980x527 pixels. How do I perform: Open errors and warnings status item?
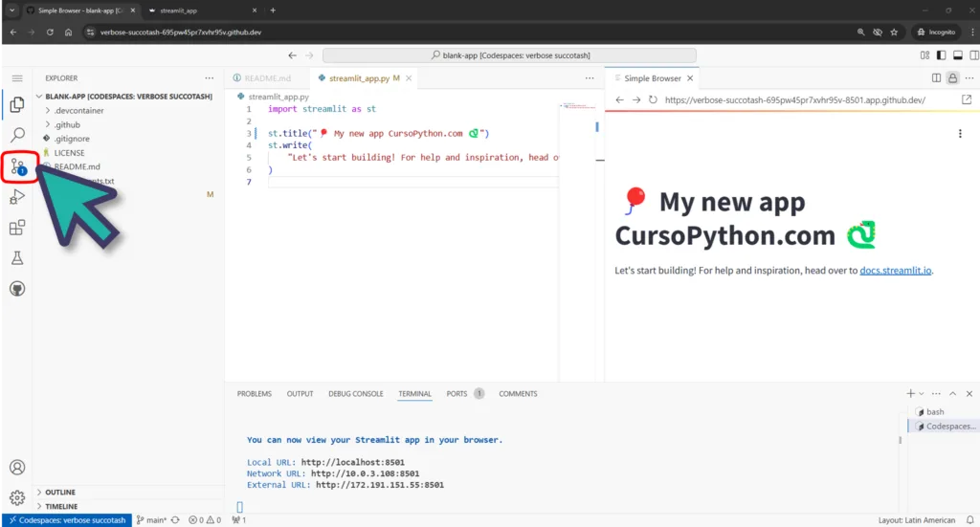click(x=205, y=520)
